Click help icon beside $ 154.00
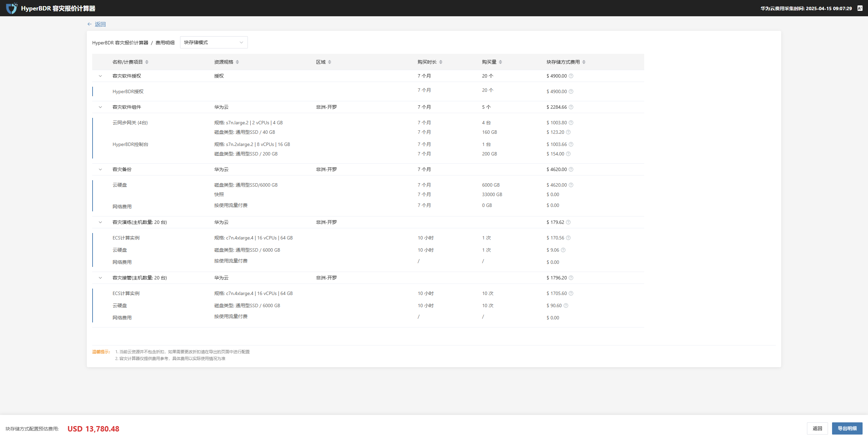This screenshot has width=868, height=442. point(568,154)
